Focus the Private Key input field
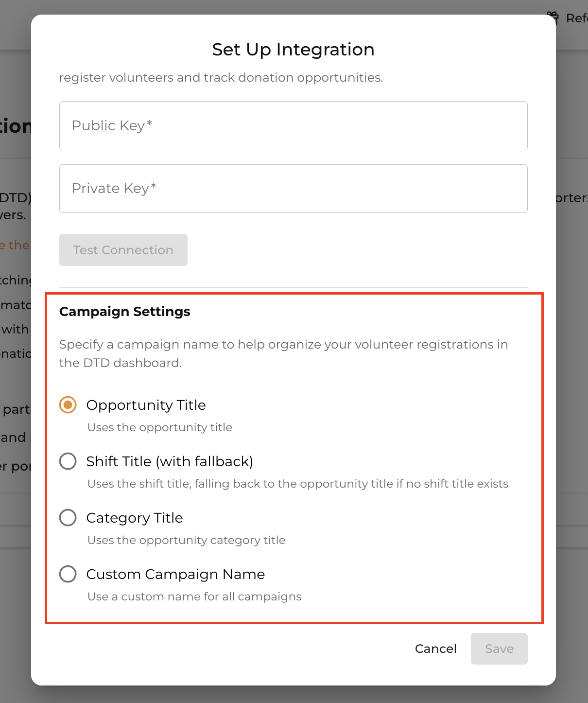 pos(293,189)
